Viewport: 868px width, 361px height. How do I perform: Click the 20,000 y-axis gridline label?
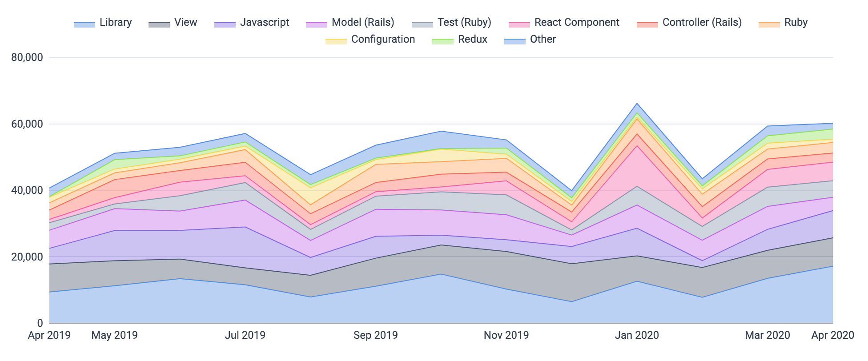pyautogui.click(x=28, y=257)
